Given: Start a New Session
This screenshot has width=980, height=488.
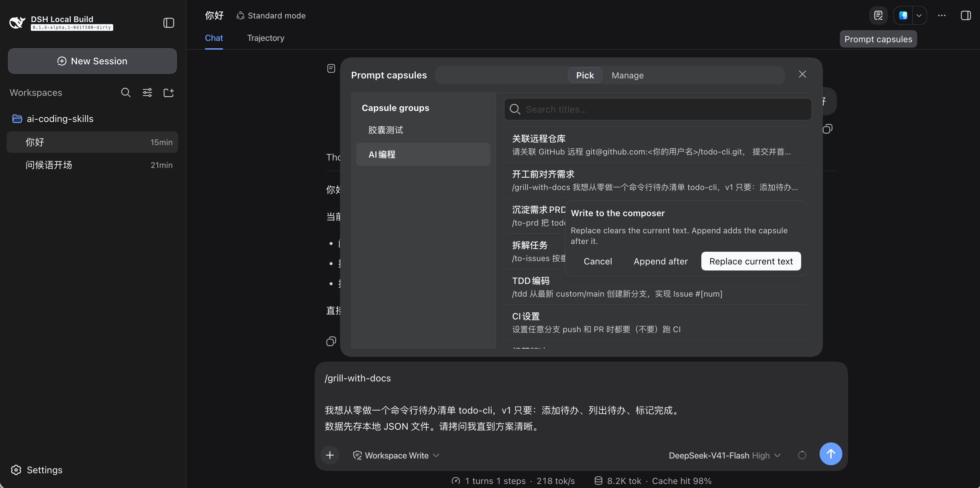Looking at the screenshot, I should click(x=92, y=61).
